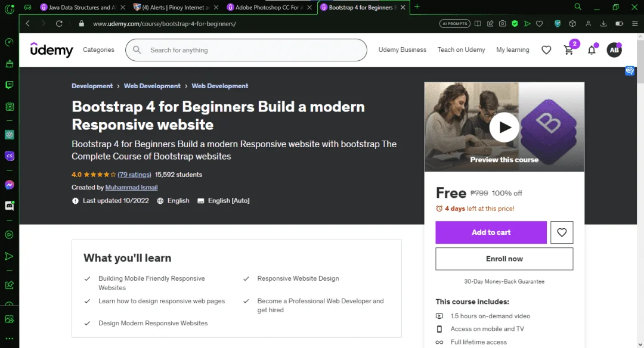
Task: Open the Udemy shopping cart
Action: click(x=569, y=50)
